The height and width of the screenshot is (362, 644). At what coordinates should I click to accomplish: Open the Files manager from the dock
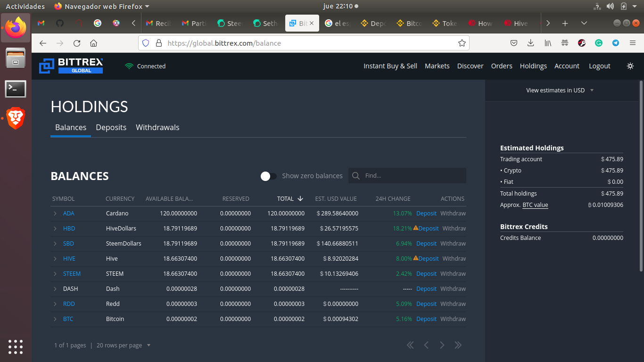(16, 58)
